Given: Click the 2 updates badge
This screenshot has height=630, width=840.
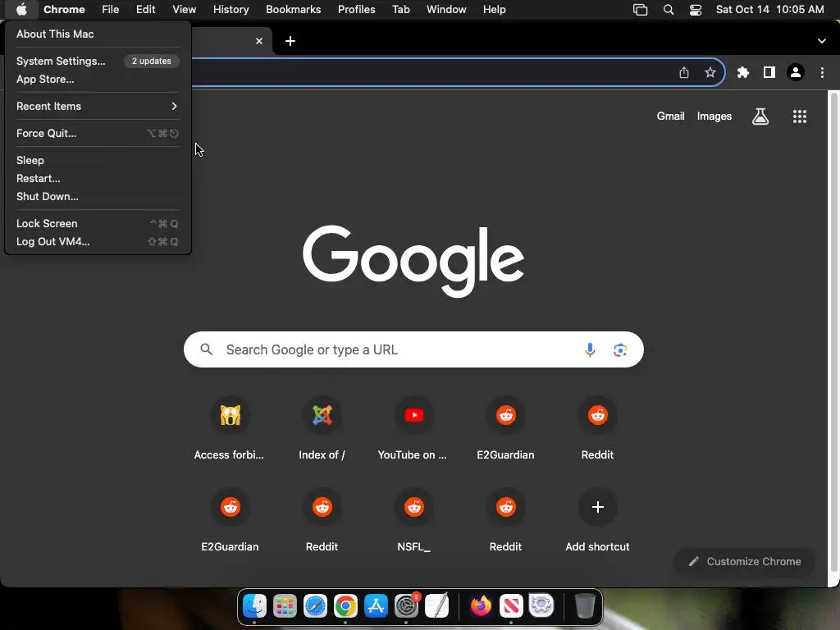Looking at the screenshot, I should [x=152, y=61].
